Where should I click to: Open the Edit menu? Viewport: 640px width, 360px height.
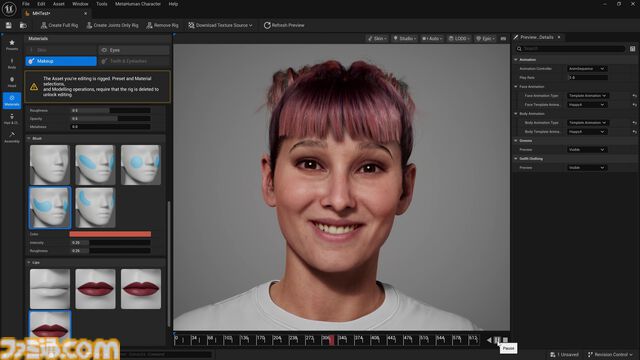[x=41, y=4]
